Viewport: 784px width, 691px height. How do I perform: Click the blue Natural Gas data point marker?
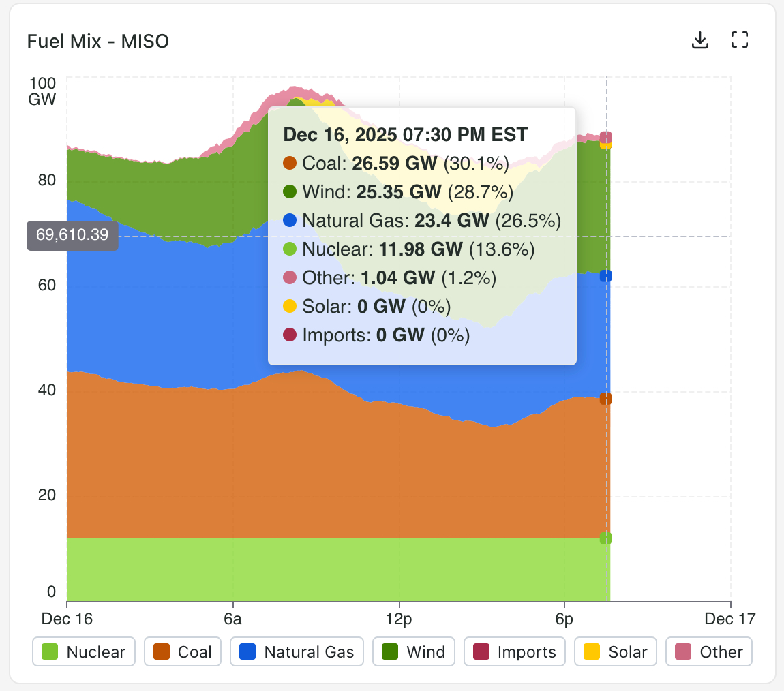(605, 276)
